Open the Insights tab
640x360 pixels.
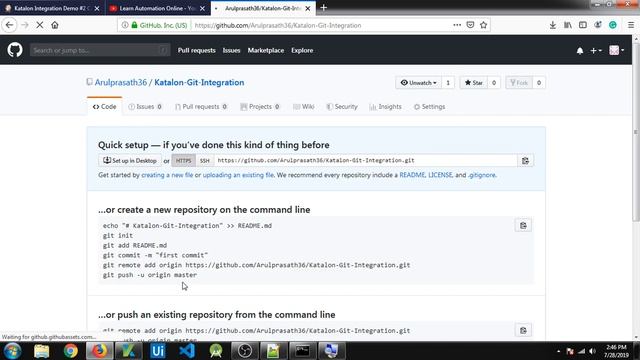(x=385, y=107)
